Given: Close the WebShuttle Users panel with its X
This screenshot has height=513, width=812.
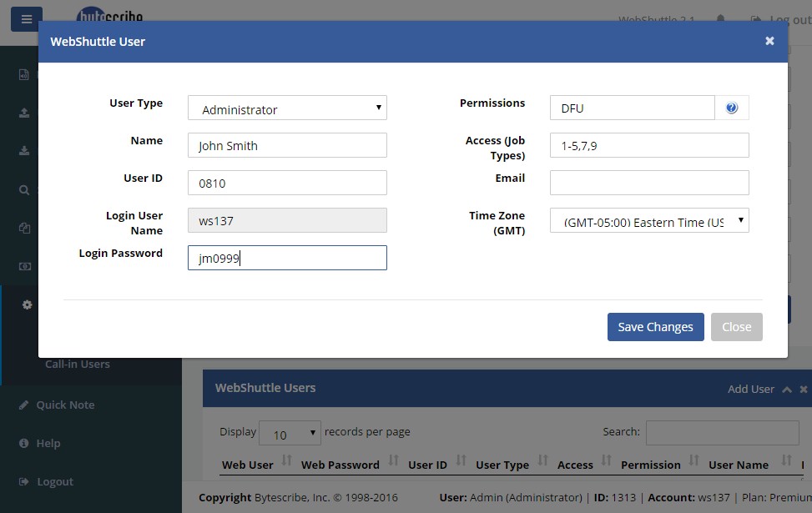Looking at the screenshot, I should (x=803, y=390).
